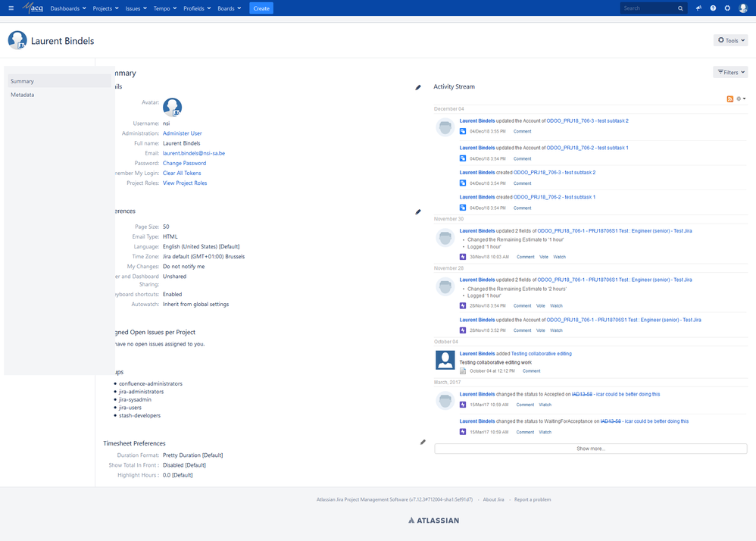Open the Dashboards menu
This screenshot has width=756, height=541.
[65, 8]
